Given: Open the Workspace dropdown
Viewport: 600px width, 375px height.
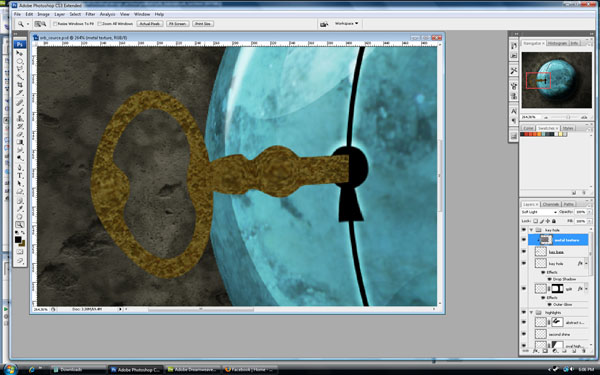Looking at the screenshot, I should point(346,24).
